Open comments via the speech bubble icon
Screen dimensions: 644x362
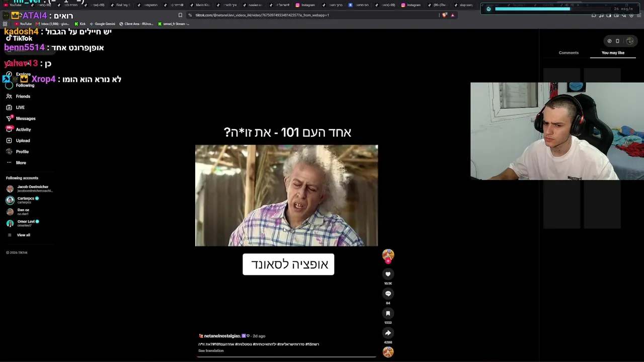tap(388, 294)
